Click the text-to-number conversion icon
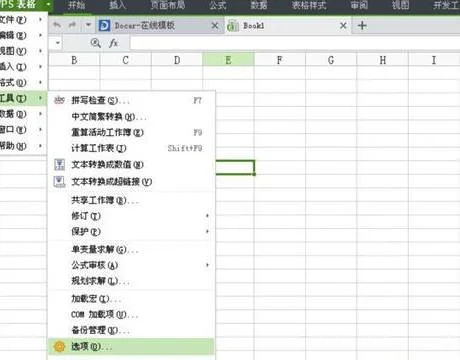The height and width of the screenshot is (360, 460). 59,165
